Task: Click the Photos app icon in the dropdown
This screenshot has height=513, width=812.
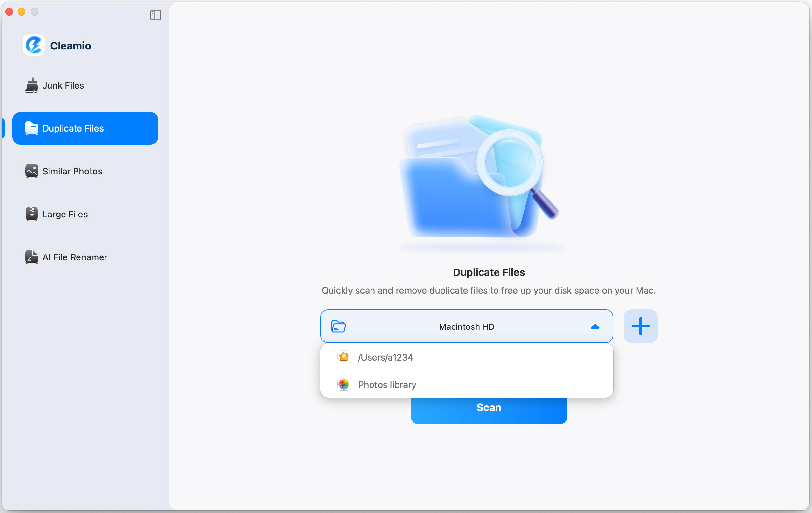Action: tap(343, 384)
